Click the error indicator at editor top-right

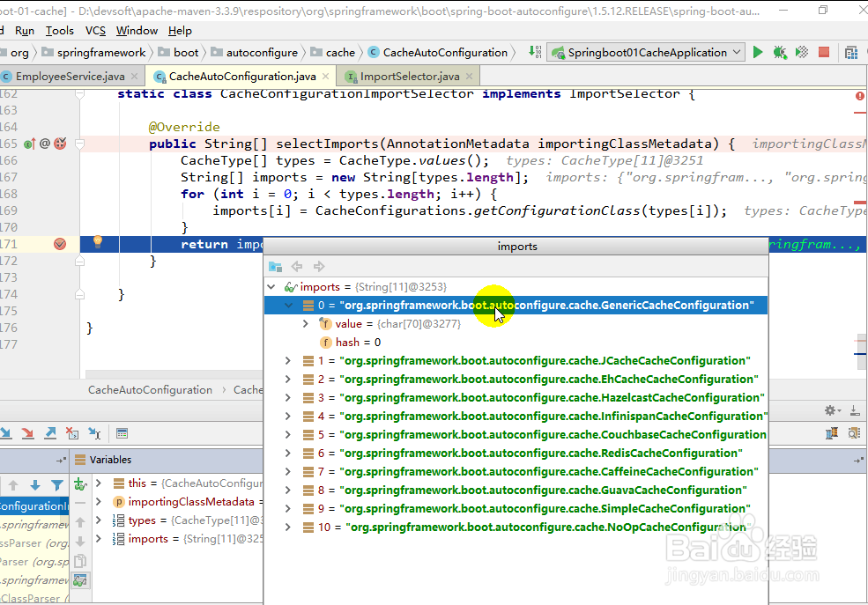[860, 96]
